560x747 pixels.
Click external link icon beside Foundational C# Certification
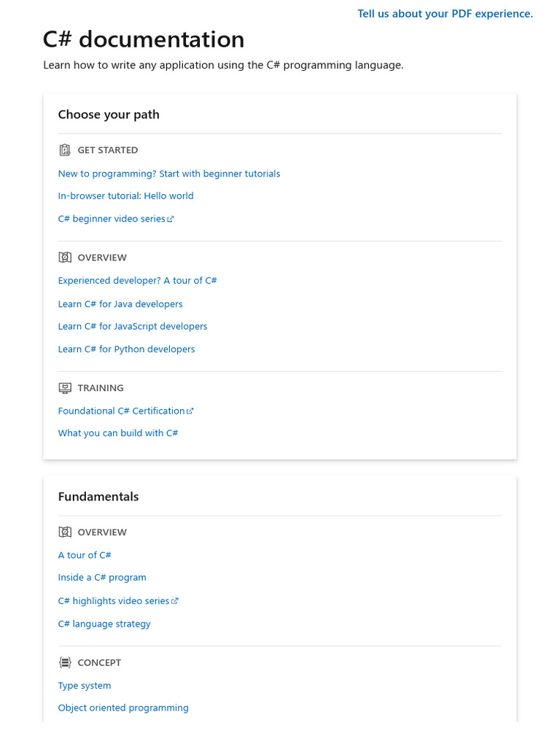(190, 411)
